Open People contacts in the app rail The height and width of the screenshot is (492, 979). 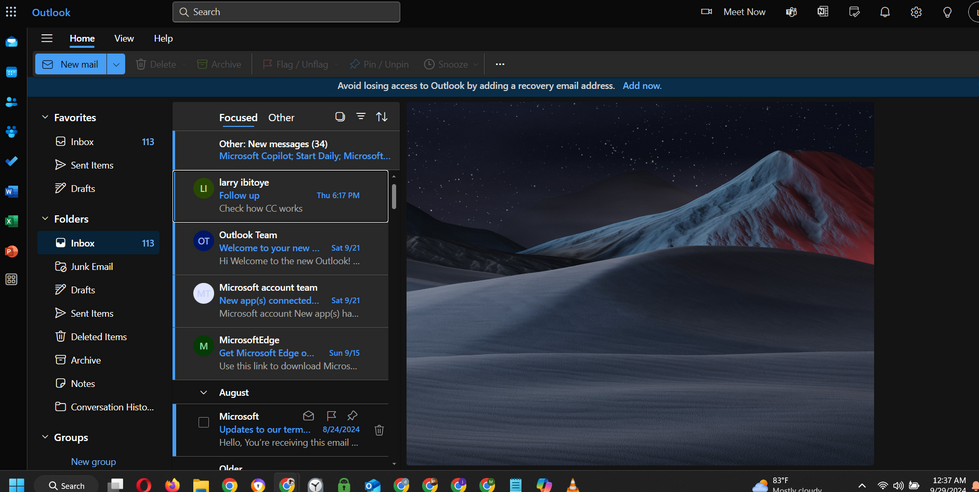11,102
